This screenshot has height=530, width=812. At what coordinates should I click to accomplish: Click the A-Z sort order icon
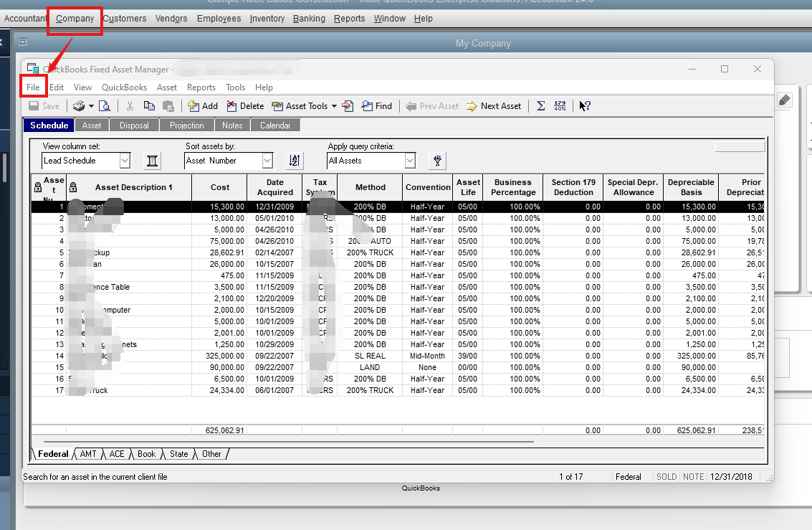click(295, 161)
